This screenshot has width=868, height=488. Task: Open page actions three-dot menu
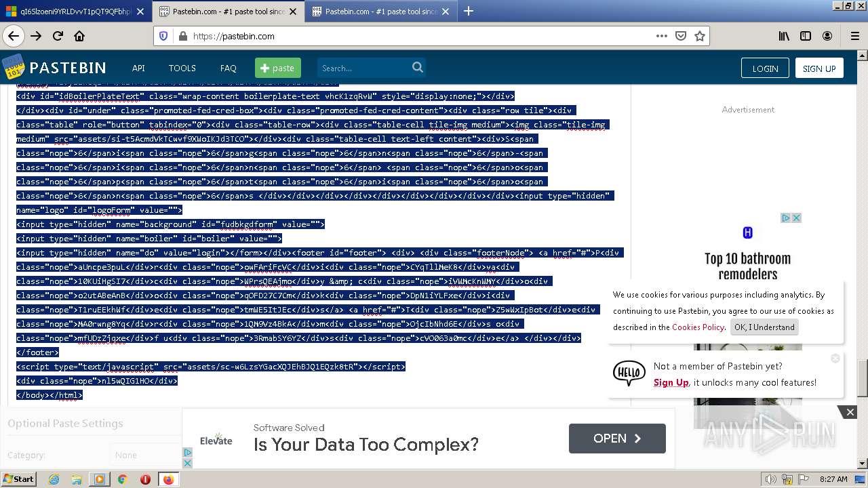pos(662,36)
